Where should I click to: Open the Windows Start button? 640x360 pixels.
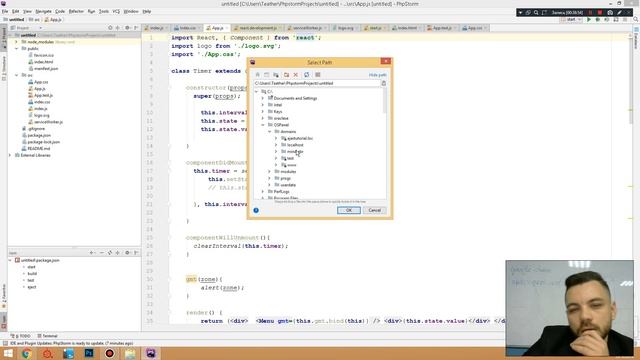tap(8, 353)
